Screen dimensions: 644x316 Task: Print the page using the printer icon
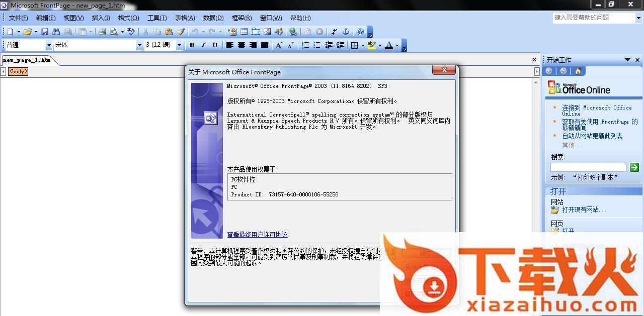[102, 32]
